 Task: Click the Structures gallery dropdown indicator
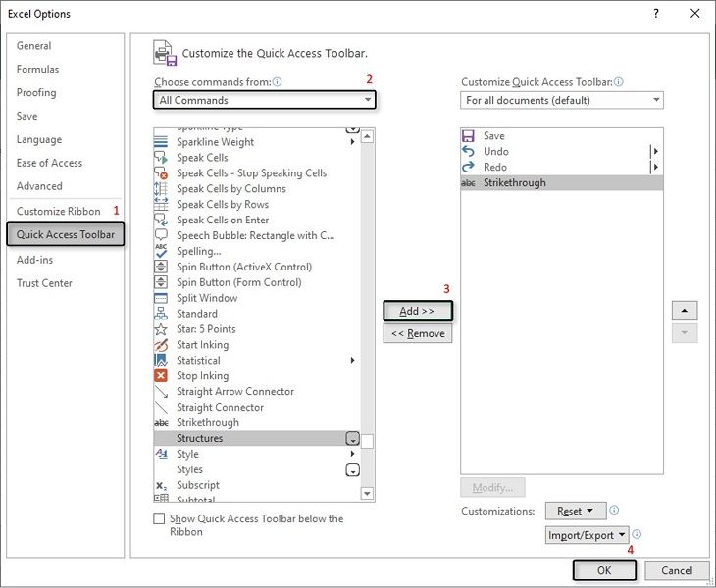[x=352, y=438]
